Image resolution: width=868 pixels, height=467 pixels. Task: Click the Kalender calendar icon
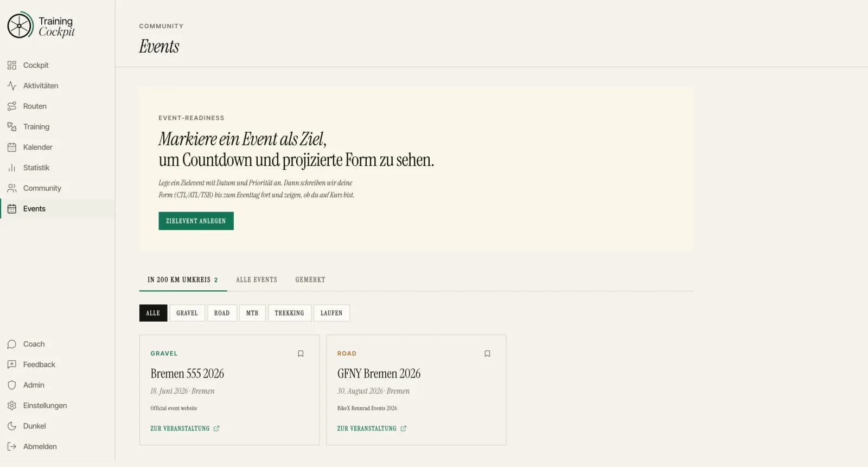pyautogui.click(x=12, y=147)
